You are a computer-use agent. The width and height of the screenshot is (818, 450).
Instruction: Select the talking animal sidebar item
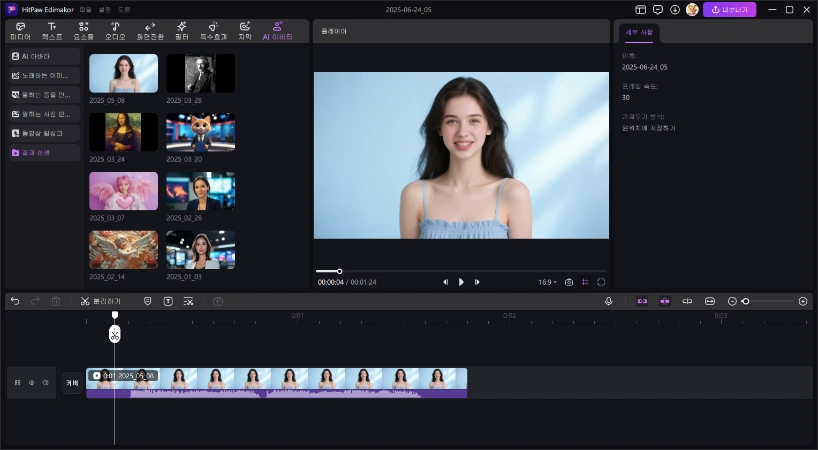coord(44,95)
